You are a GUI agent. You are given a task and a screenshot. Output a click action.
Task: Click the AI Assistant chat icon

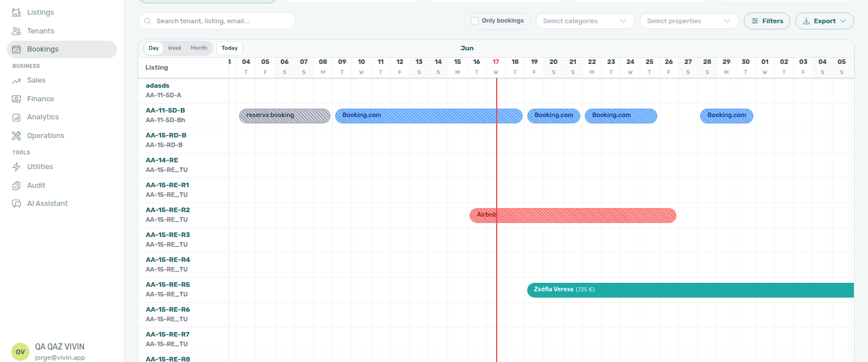pyautogui.click(x=16, y=204)
